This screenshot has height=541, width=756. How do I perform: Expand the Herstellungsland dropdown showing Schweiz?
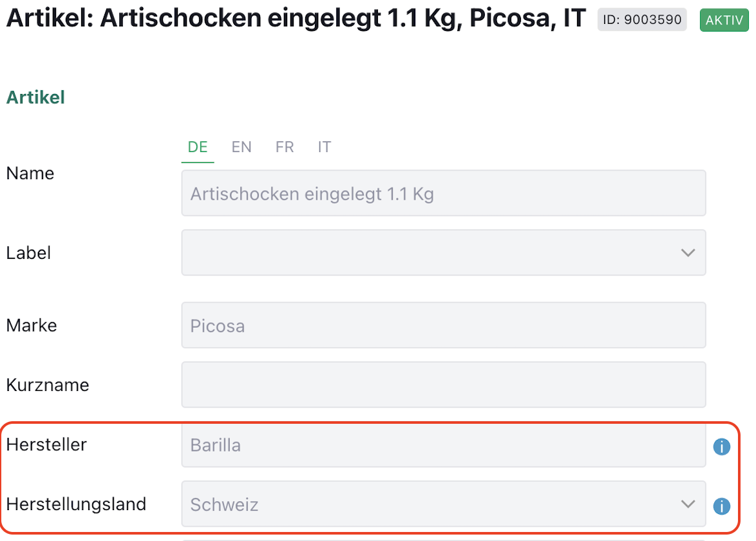[443, 504]
